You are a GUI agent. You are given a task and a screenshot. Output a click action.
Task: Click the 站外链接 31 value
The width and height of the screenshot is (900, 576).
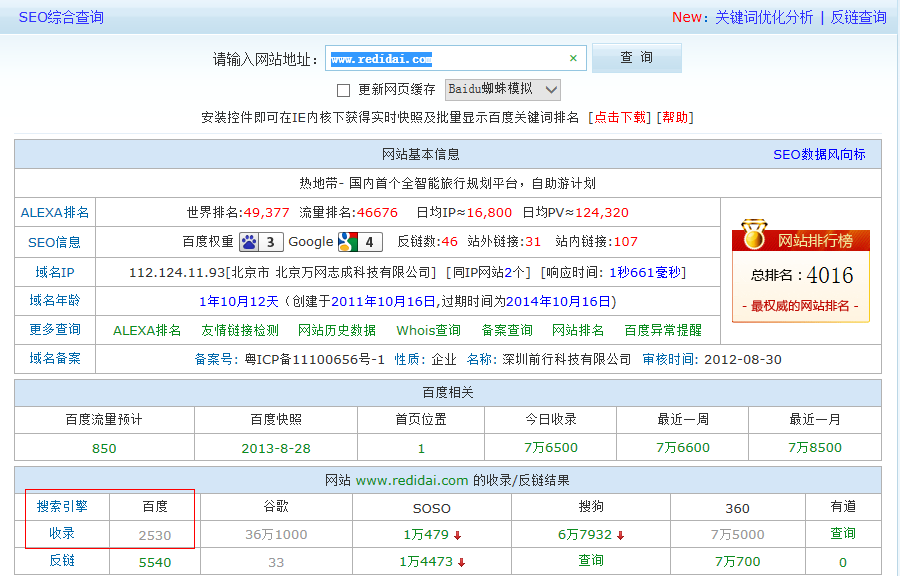533,242
